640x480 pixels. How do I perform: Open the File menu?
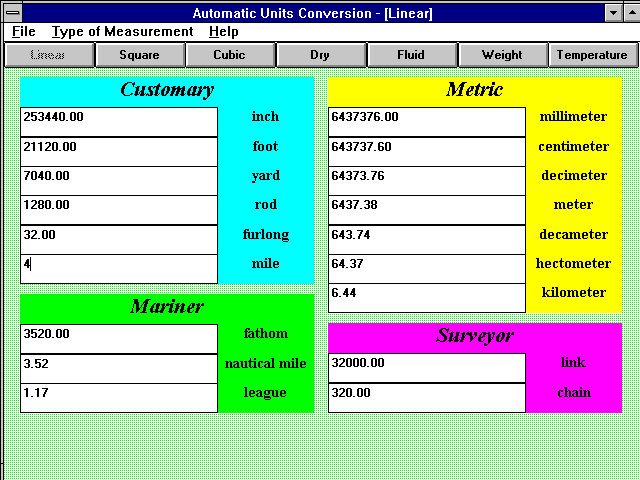coord(24,32)
